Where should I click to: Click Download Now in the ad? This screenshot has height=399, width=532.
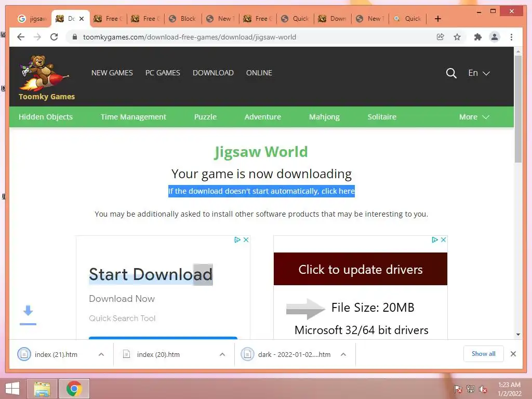point(122,299)
